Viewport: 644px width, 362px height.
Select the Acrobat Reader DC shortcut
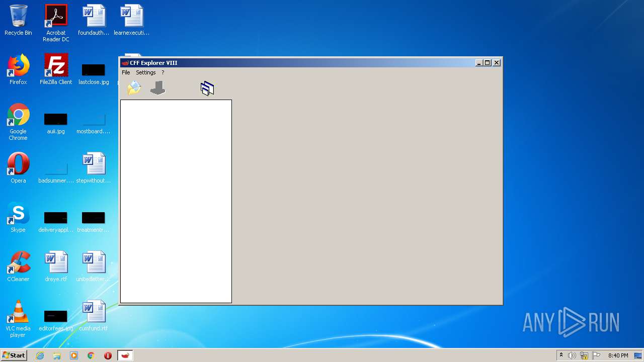pyautogui.click(x=56, y=23)
